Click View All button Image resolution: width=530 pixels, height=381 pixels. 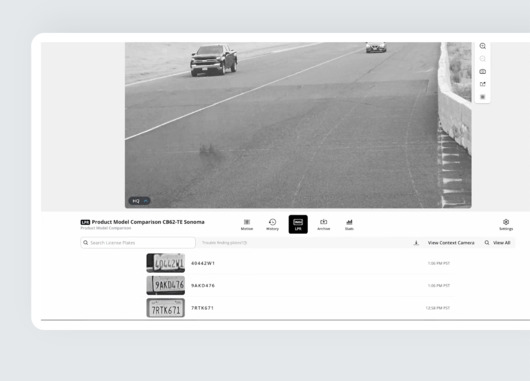(x=498, y=243)
